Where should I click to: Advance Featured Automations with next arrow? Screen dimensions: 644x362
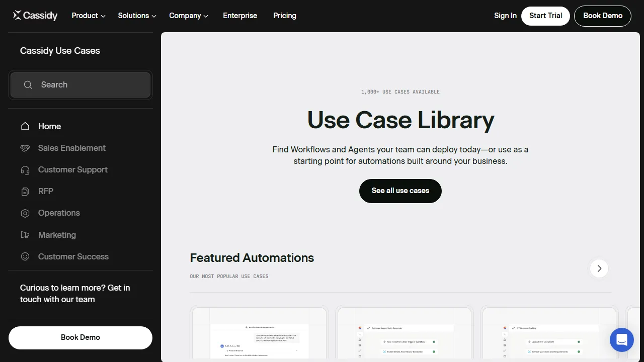click(x=599, y=268)
